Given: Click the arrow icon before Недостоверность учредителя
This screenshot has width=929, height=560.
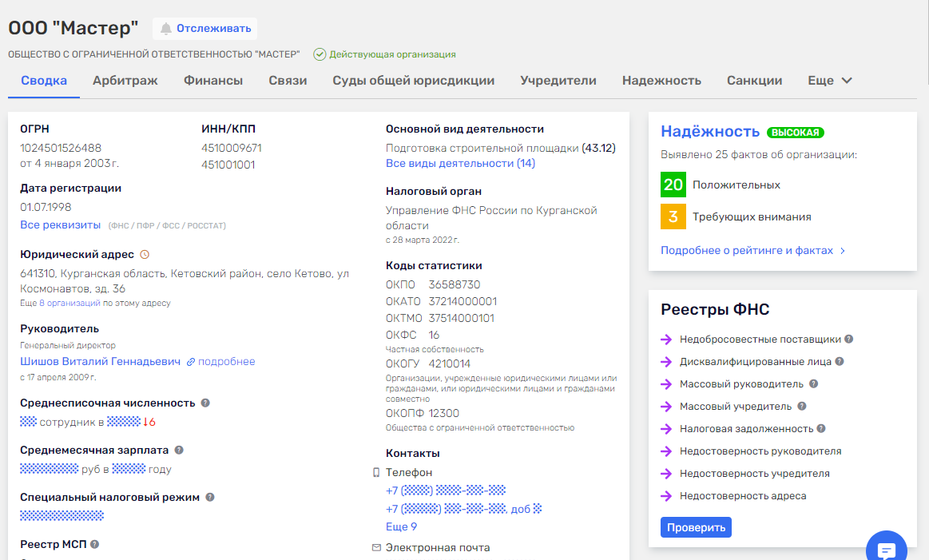Looking at the screenshot, I should pyautogui.click(x=666, y=474).
